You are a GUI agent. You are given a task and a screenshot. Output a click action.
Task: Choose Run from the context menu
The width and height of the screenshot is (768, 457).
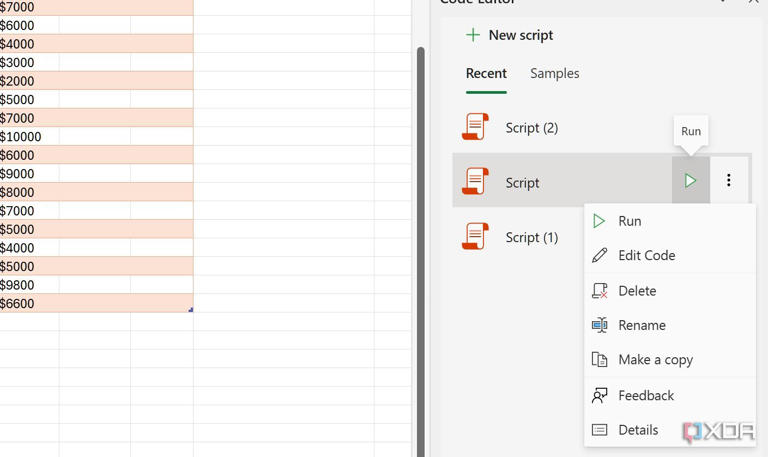point(670,221)
